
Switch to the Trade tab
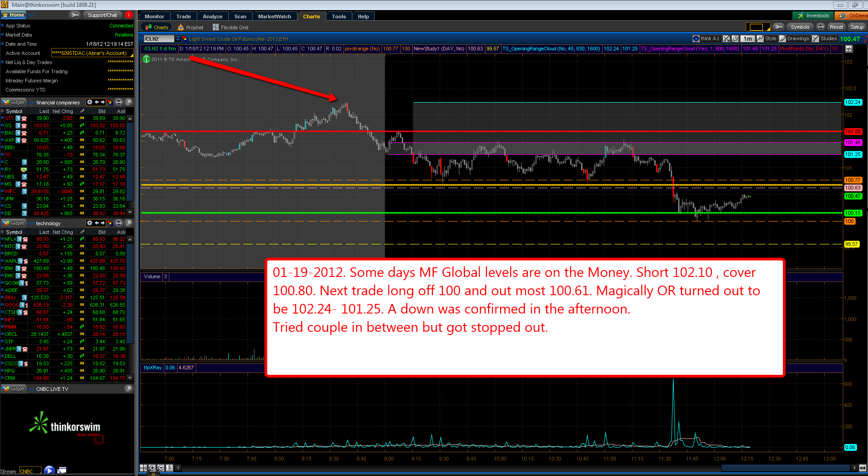[183, 16]
